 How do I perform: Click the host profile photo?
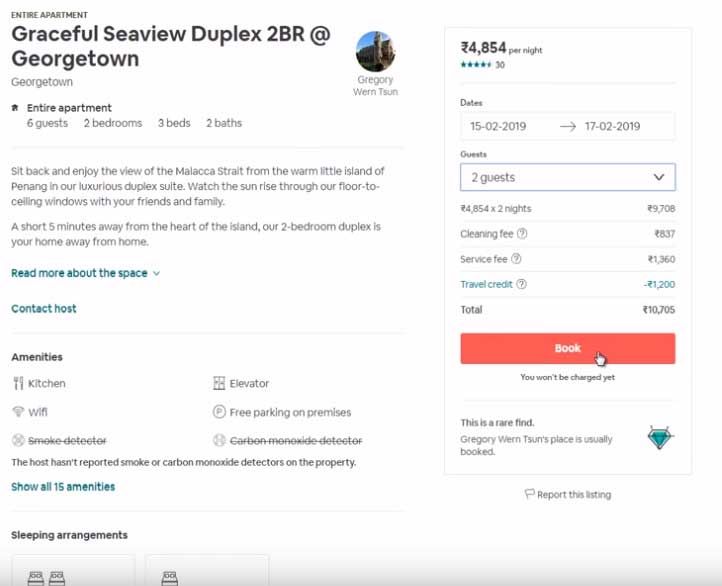(x=375, y=51)
